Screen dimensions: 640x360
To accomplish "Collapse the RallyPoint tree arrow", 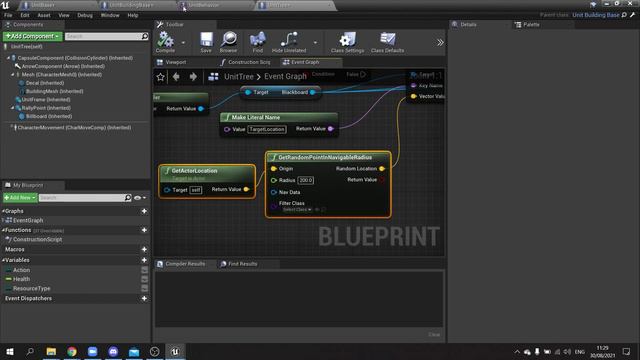I will click(13, 108).
